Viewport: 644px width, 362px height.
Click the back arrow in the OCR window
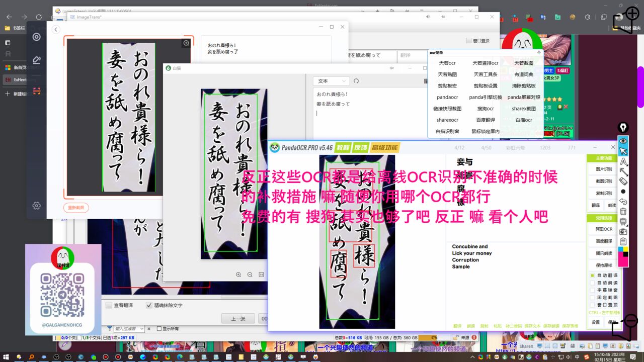(x=56, y=30)
